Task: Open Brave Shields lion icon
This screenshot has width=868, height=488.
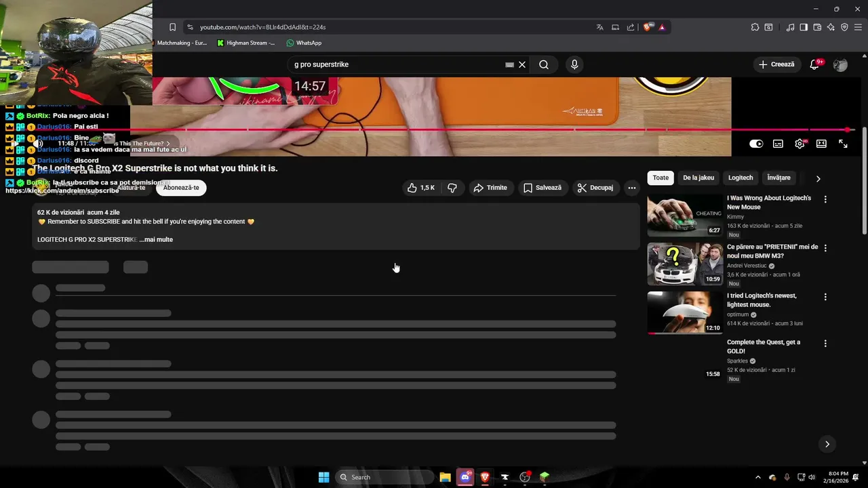Action: point(648,27)
